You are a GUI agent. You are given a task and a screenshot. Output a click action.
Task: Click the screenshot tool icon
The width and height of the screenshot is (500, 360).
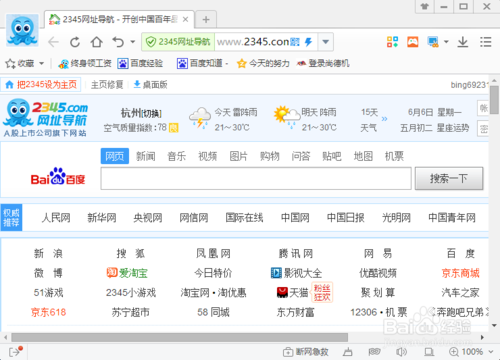[433, 42]
